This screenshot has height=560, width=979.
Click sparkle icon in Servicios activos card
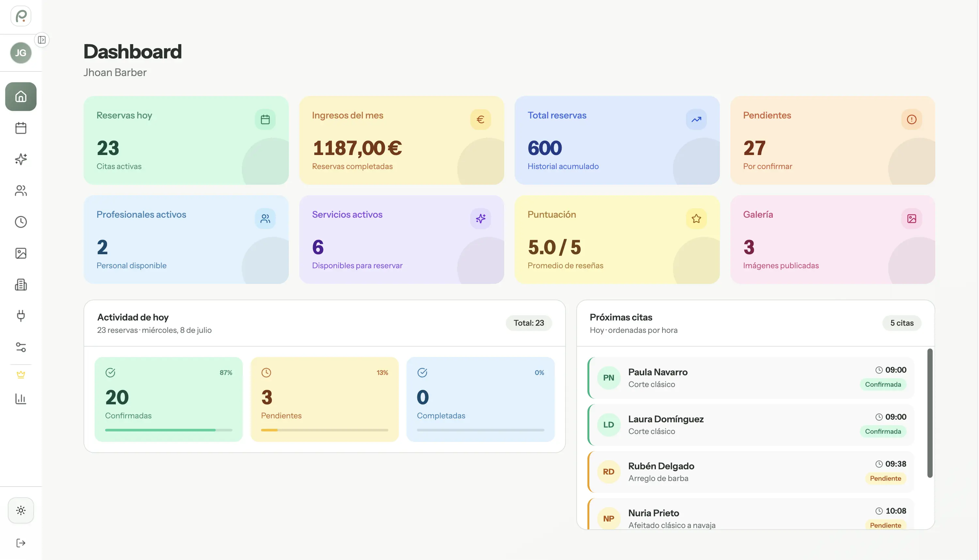[x=480, y=219]
